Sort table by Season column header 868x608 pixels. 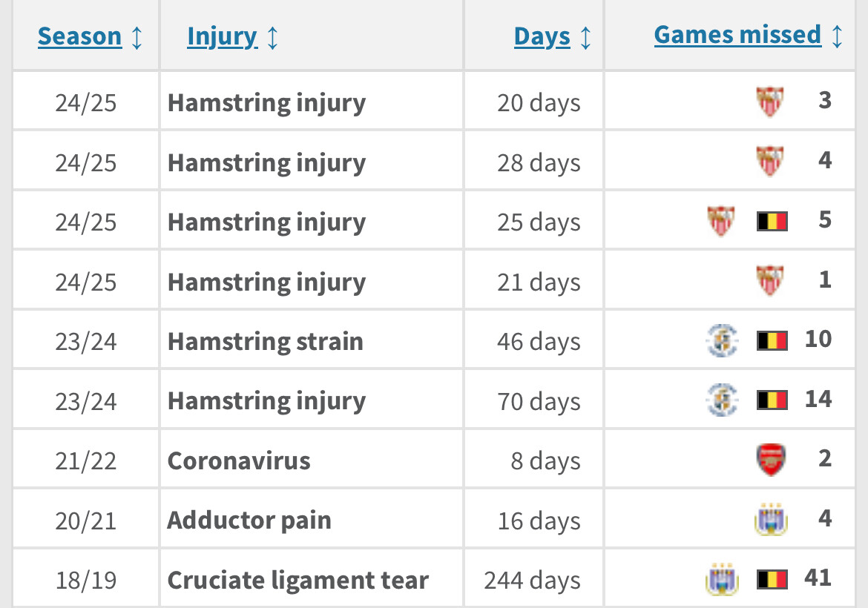(79, 36)
